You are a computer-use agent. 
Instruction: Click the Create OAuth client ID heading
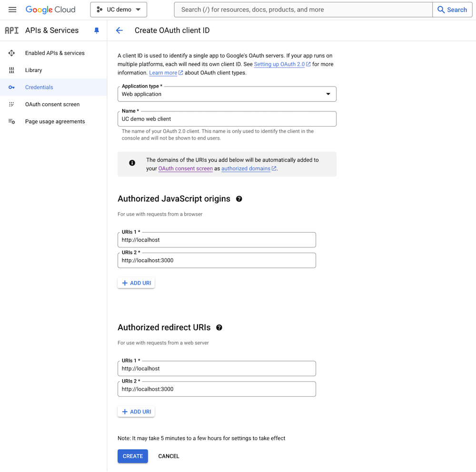172,30
